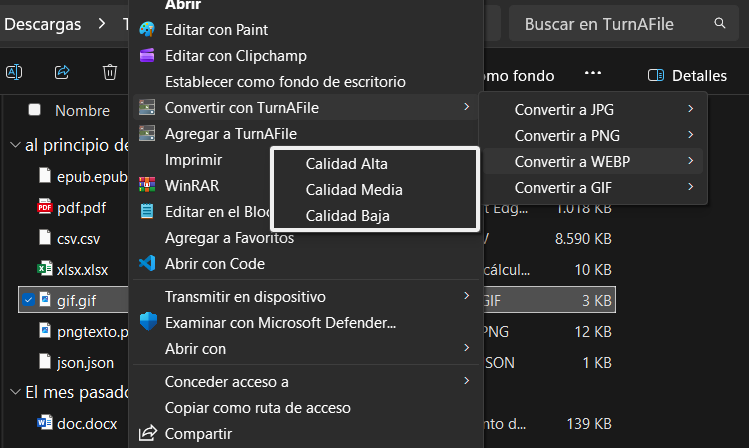Uncheck the gif.gif file checkbox
749x448 pixels.
tap(28, 299)
